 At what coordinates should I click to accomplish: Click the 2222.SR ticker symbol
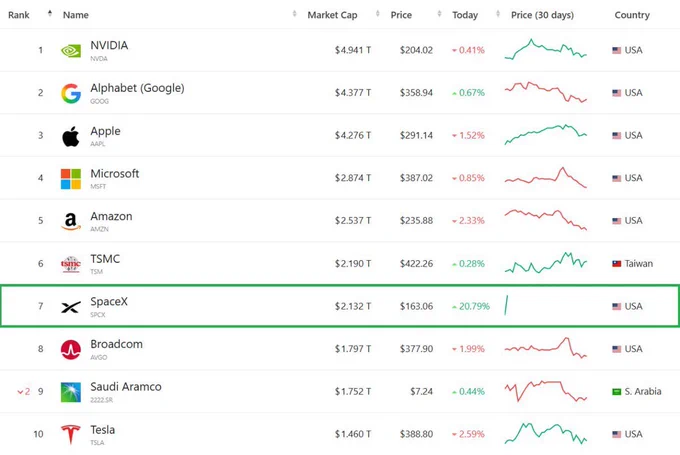(101, 400)
